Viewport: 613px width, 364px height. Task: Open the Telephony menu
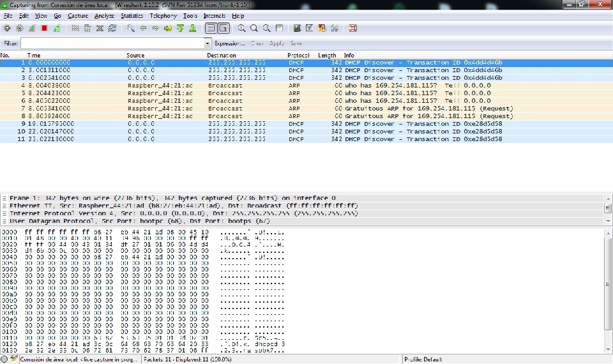(163, 15)
